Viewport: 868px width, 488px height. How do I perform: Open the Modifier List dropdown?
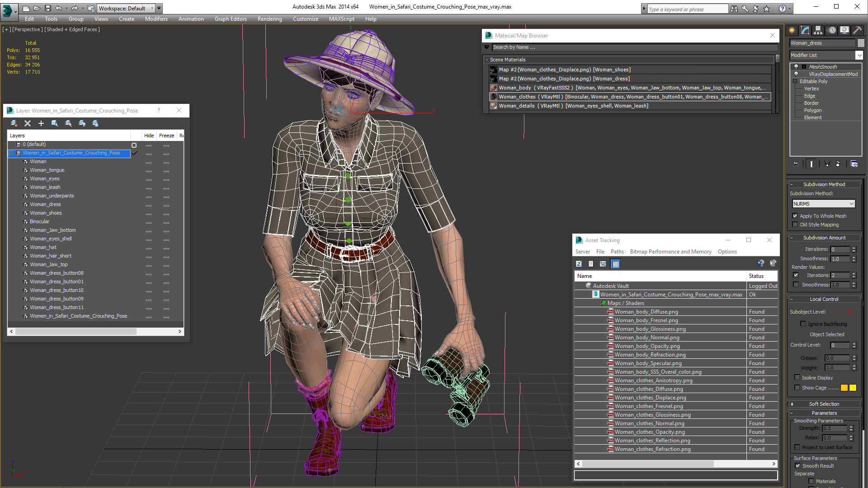pos(859,55)
